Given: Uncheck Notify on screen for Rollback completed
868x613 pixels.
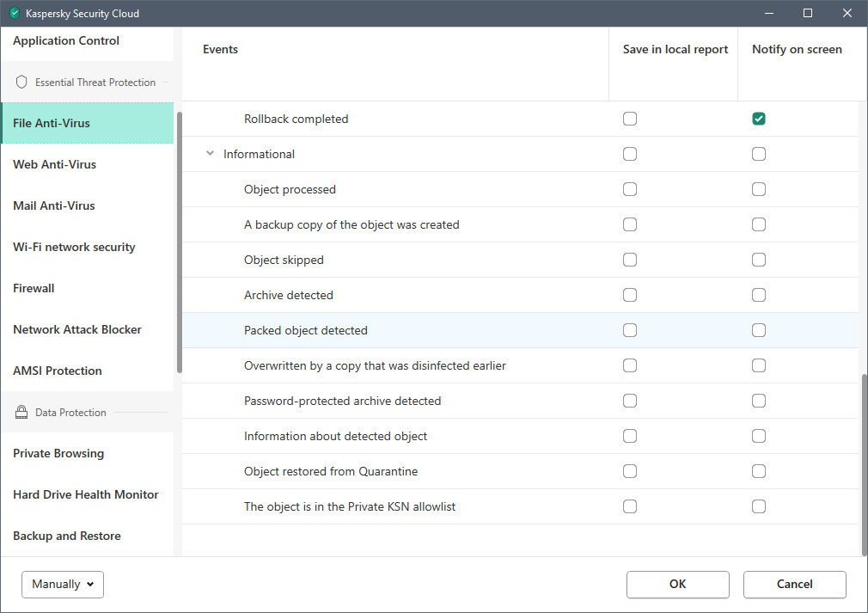Looking at the screenshot, I should [759, 119].
